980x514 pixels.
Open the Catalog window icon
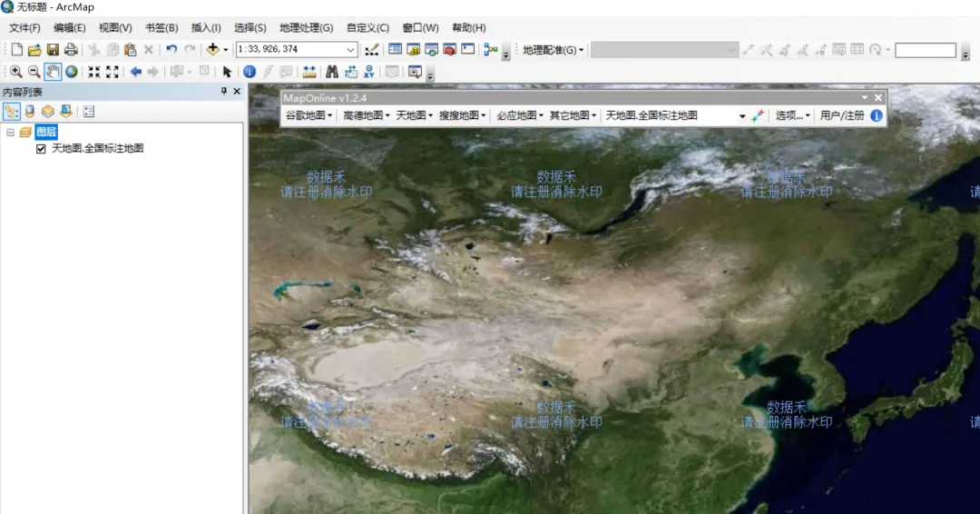pos(413,49)
